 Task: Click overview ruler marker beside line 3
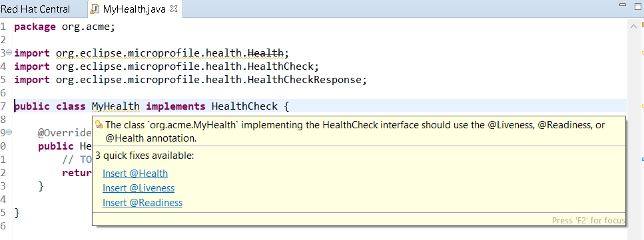pyautogui.click(x=643, y=53)
